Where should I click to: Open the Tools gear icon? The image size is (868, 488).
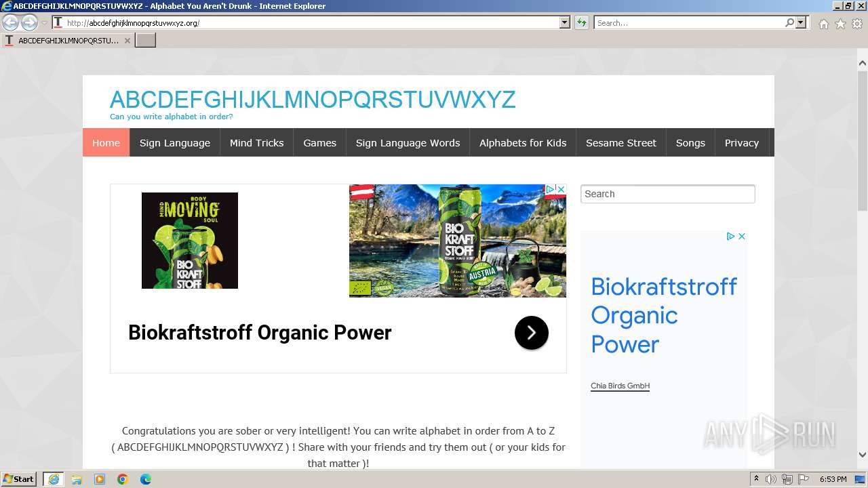tap(857, 23)
